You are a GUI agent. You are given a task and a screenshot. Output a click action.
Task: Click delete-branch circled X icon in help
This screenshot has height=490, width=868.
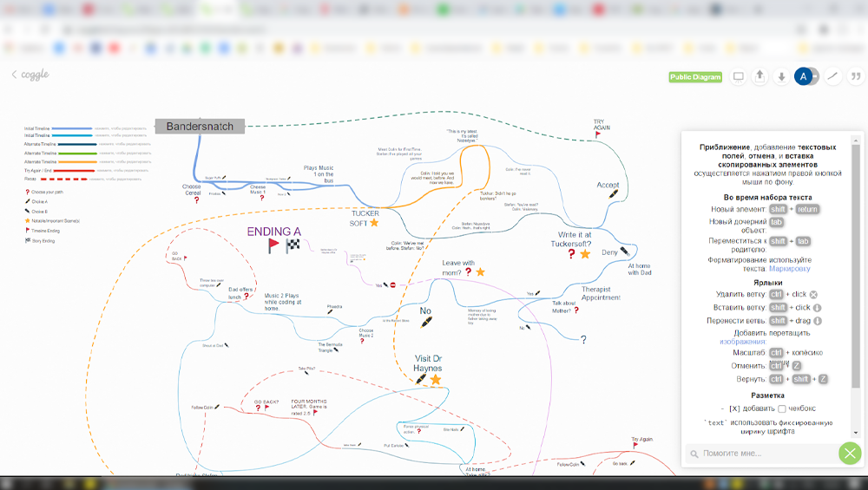[x=813, y=295]
